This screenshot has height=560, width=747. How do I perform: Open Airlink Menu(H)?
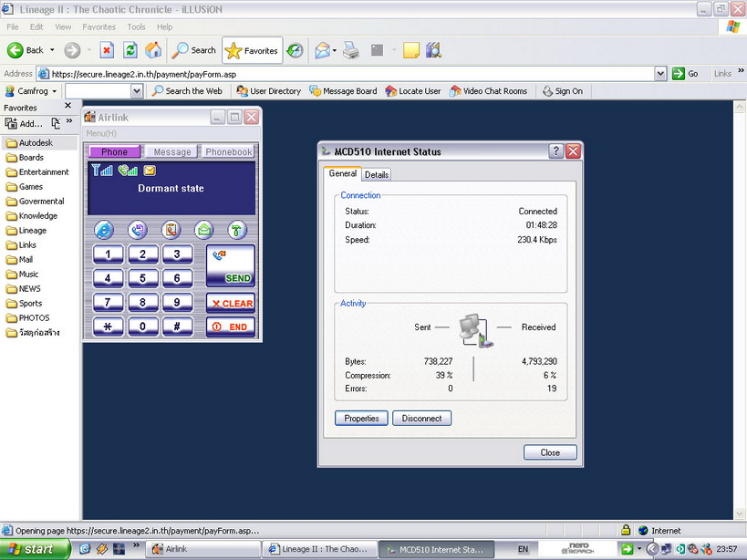101,133
